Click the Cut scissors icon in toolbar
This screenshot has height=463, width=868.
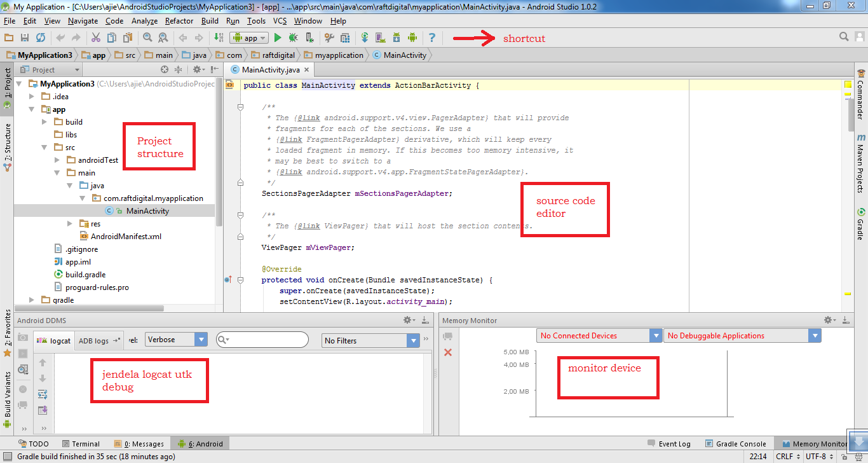tap(96, 38)
